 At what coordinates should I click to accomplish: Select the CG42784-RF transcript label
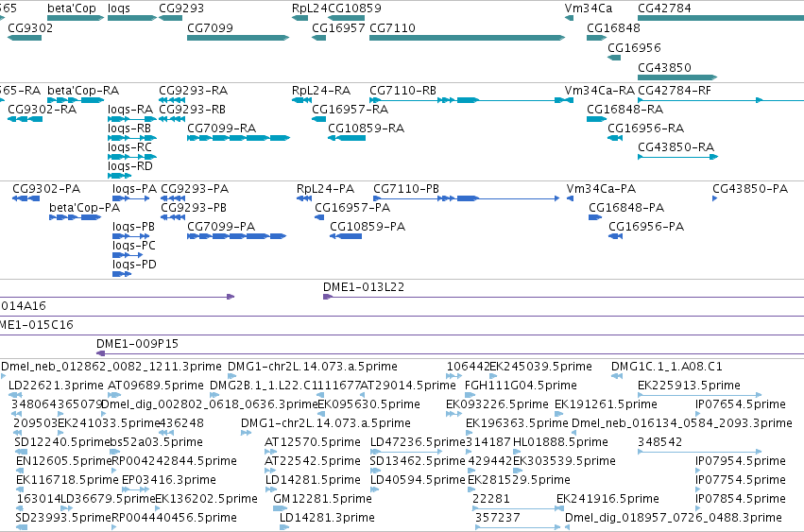click(x=675, y=91)
